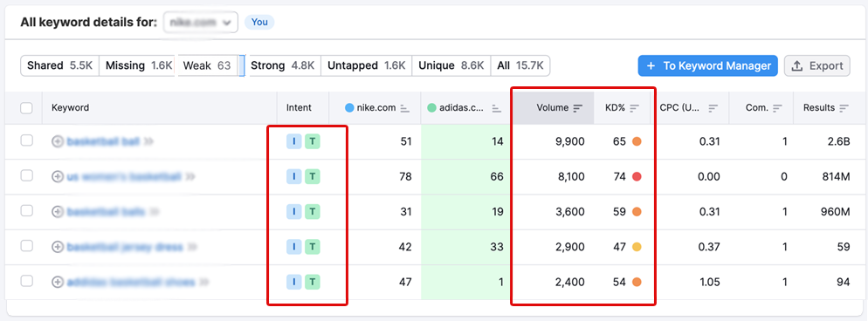Expand the plus icon in the 2,400 row

[x=57, y=283]
